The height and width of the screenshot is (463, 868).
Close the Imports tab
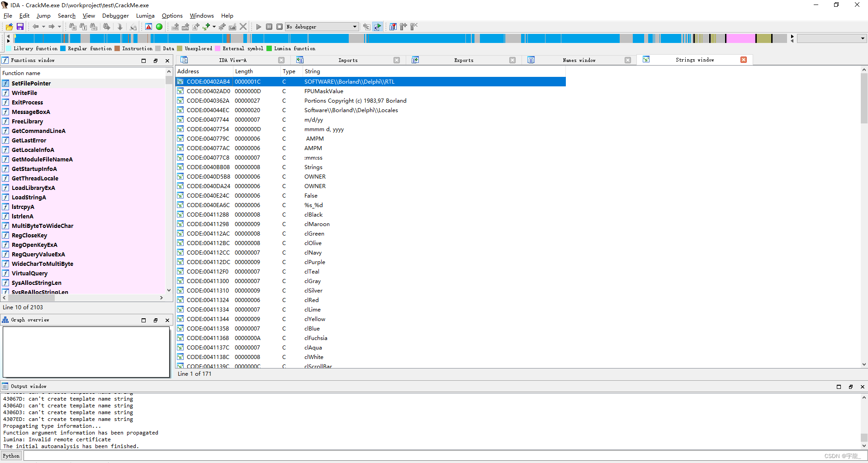tap(397, 60)
